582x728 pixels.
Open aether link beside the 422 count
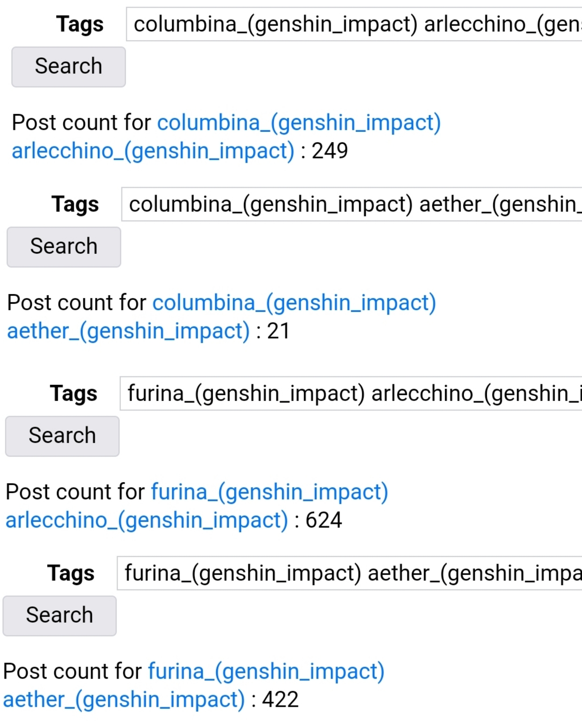[124, 699]
